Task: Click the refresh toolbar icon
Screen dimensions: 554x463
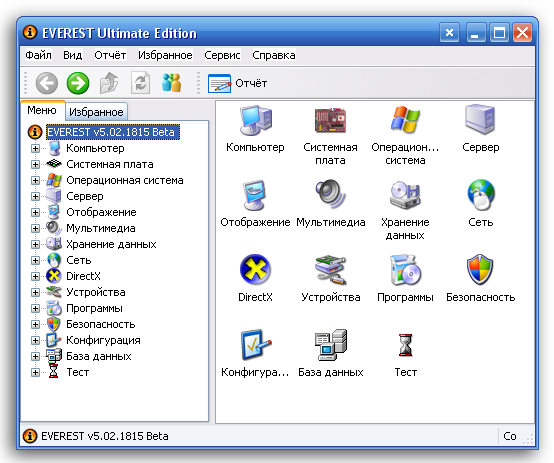Action: pyautogui.click(x=140, y=83)
